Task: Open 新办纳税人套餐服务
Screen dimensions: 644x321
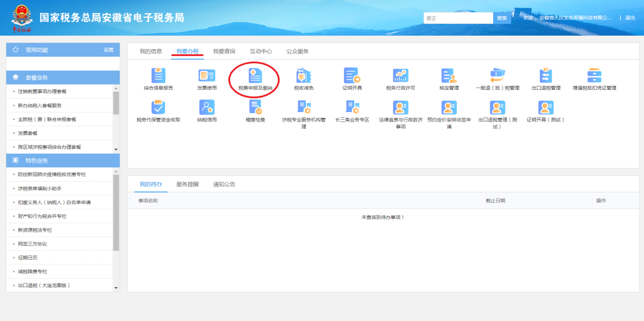Action: pos(39,105)
